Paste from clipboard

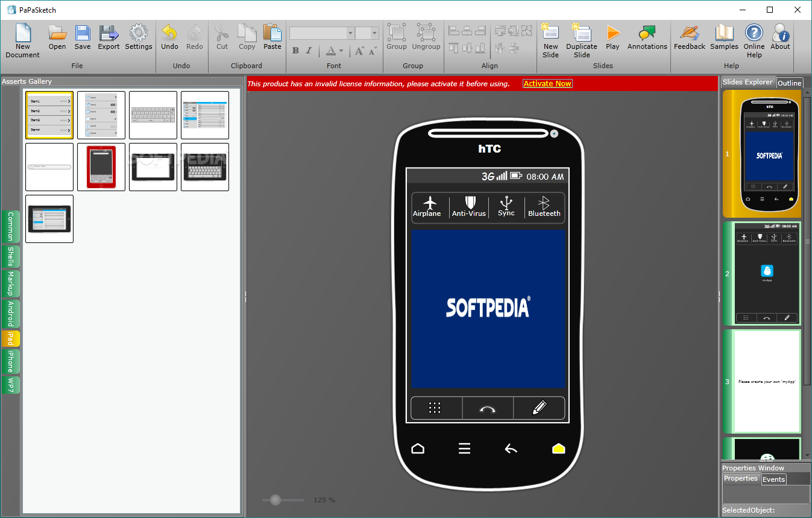(272, 37)
